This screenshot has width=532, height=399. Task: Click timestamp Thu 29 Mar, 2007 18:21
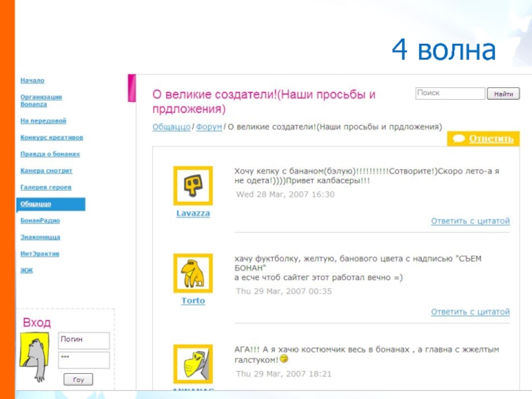click(x=284, y=374)
